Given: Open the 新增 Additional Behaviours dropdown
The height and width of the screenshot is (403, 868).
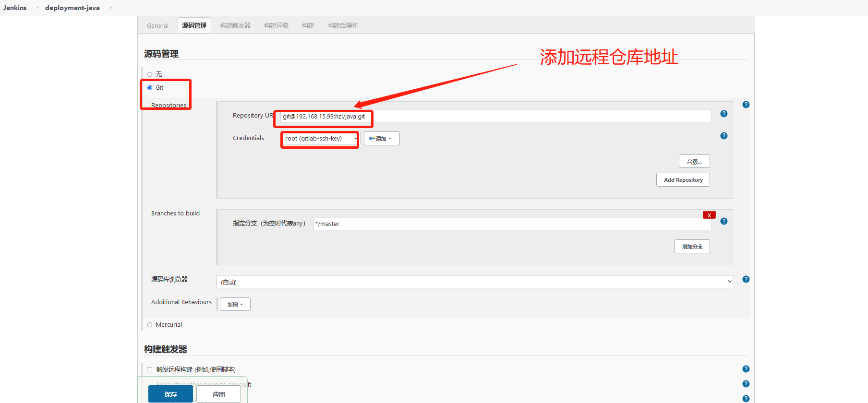Looking at the screenshot, I should (235, 304).
